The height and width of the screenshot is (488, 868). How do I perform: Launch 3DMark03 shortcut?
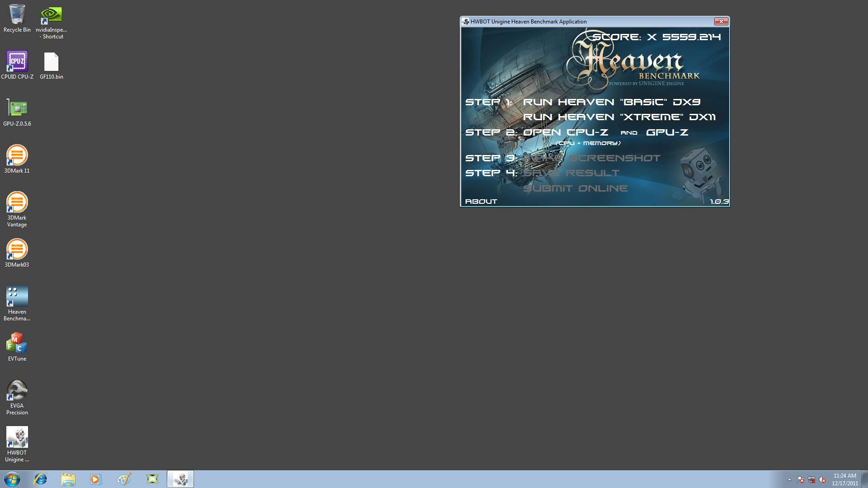[17, 253]
